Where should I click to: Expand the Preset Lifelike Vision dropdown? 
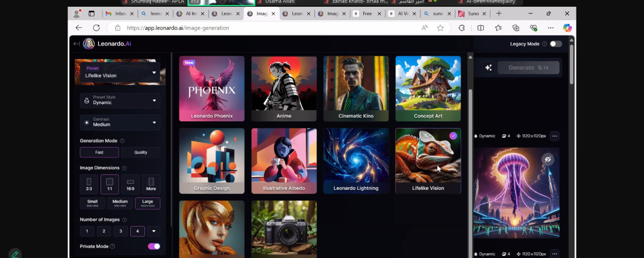click(x=120, y=72)
